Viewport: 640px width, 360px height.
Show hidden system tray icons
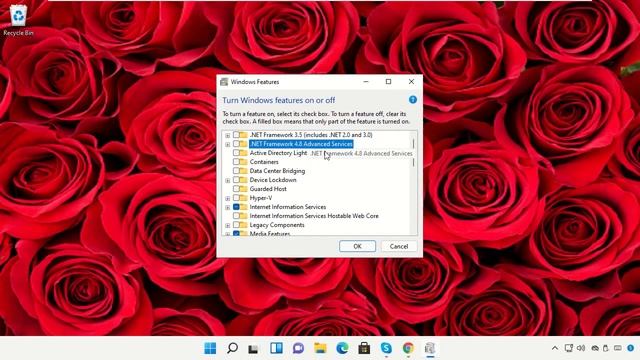(x=555, y=348)
